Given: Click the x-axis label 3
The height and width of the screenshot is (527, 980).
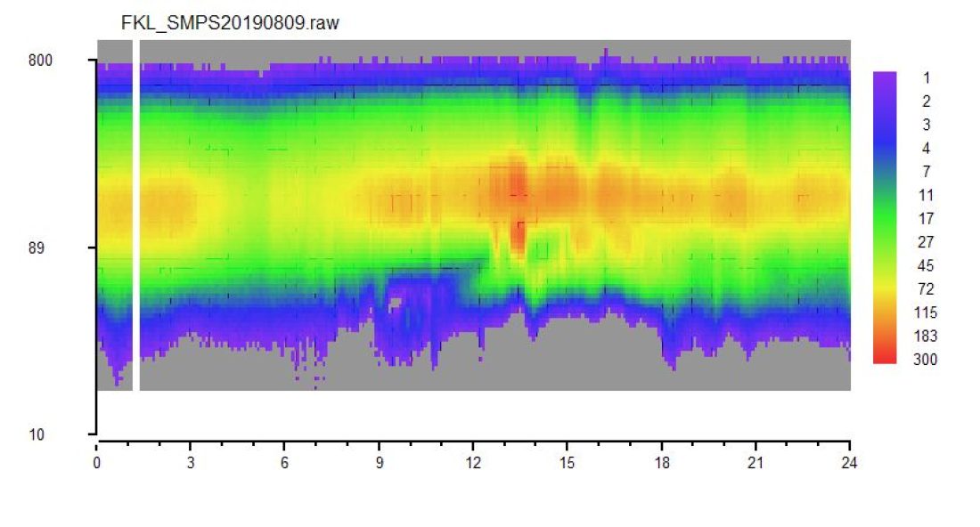Looking at the screenshot, I should 191,463.
